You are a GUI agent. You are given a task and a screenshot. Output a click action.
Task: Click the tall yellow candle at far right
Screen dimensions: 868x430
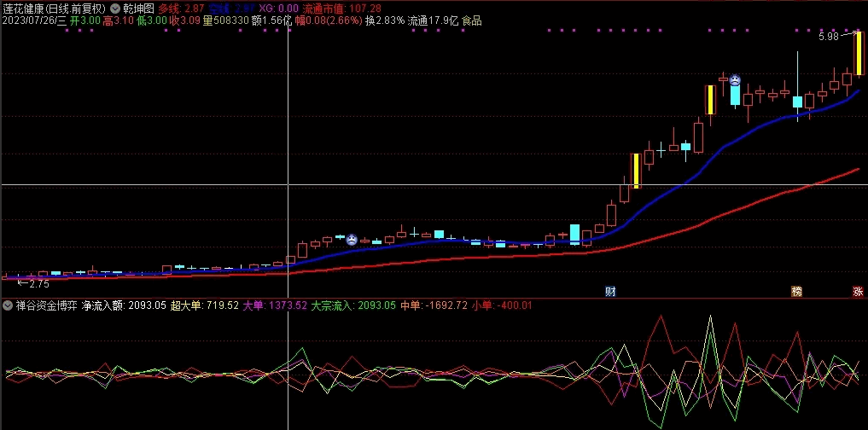tap(859, 54)
